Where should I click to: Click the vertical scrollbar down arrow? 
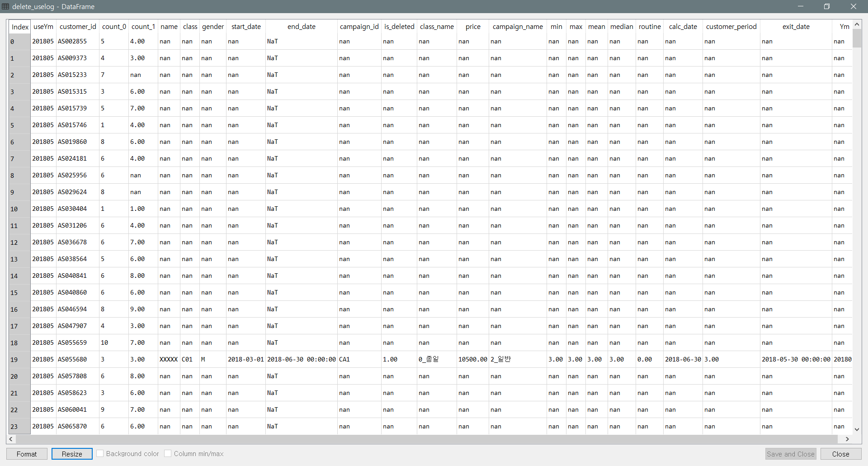(x=857, y=429)
